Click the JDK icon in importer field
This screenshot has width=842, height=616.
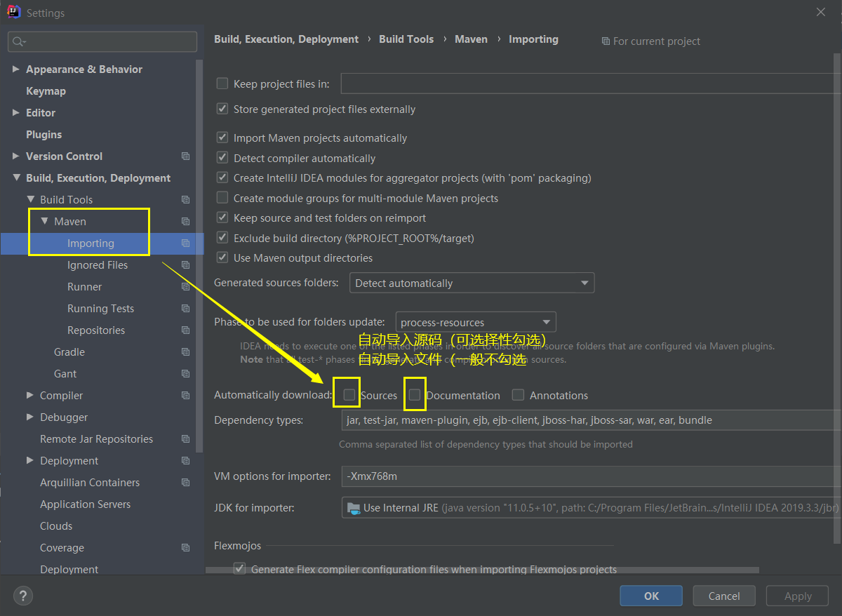pyautogui.click(x=354, y=508)
